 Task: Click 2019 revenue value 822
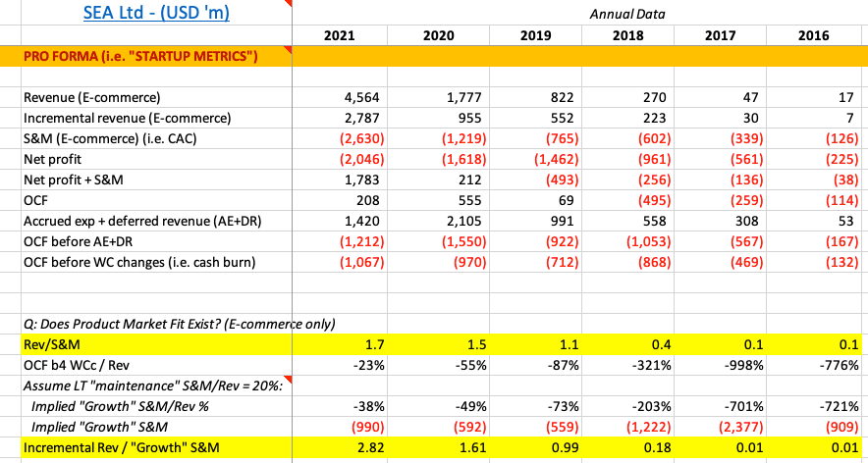[562, 98]
